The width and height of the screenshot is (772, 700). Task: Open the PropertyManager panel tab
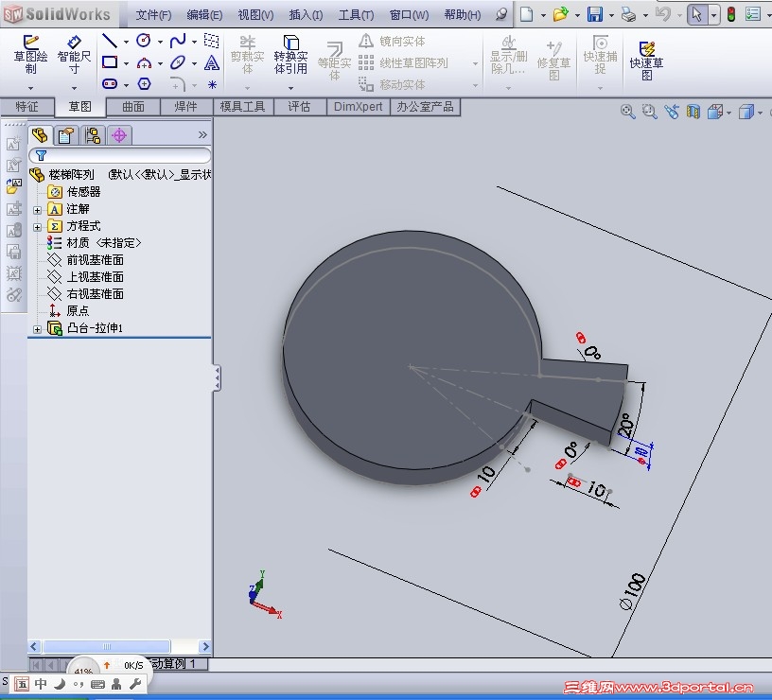click(x=65, y=135)
